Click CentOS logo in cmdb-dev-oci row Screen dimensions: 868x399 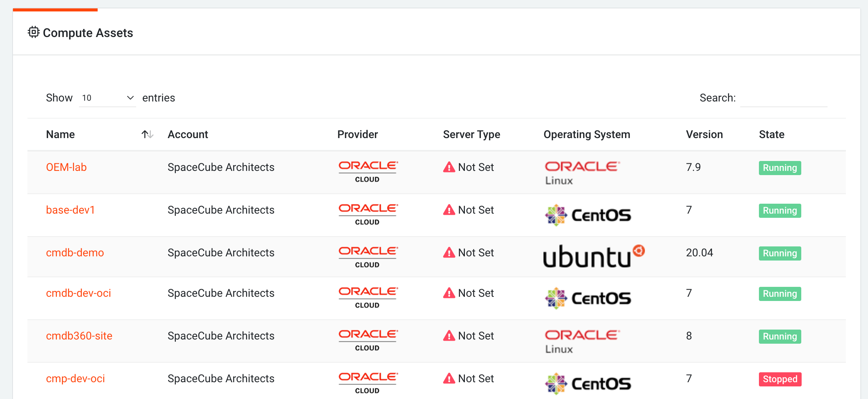click(x=588, y=298)
